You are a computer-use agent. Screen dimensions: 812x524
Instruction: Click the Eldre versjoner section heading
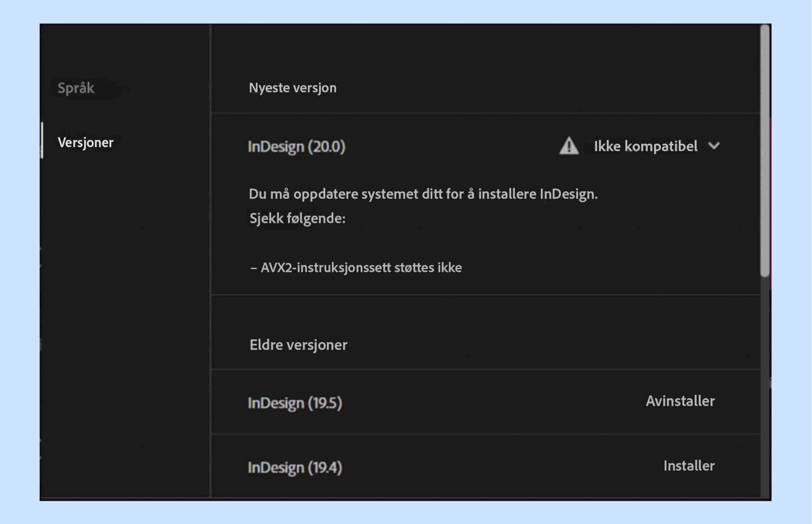click(298, 345)
